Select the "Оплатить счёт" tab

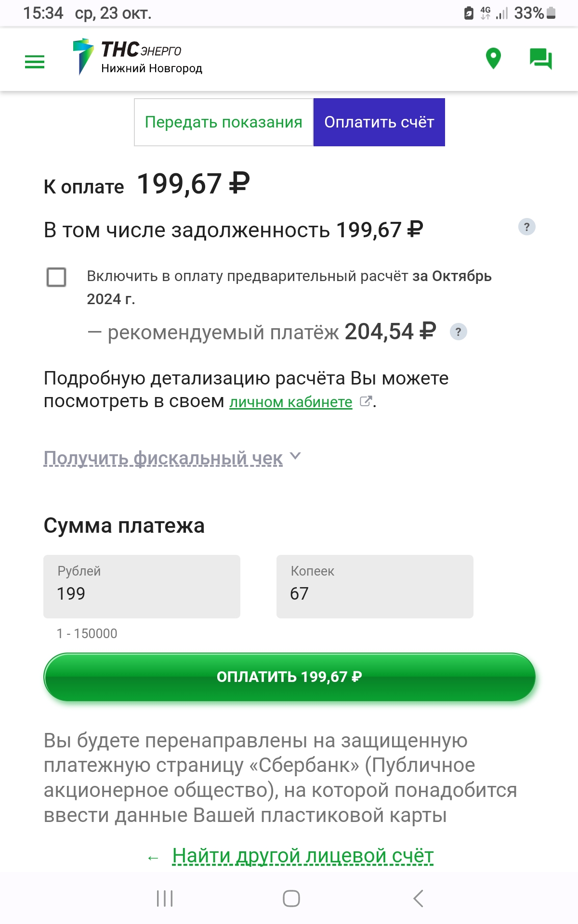tap(379, 122)
